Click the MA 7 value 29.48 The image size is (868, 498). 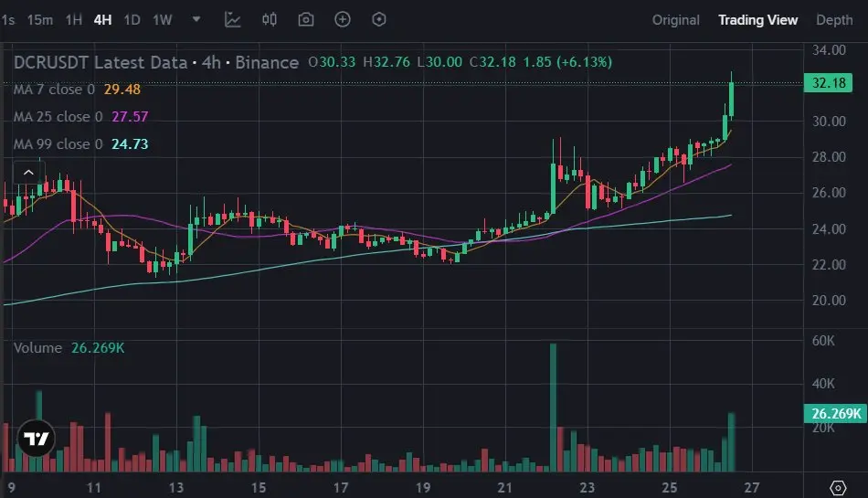pyautogui.click(x=122, y=90)
